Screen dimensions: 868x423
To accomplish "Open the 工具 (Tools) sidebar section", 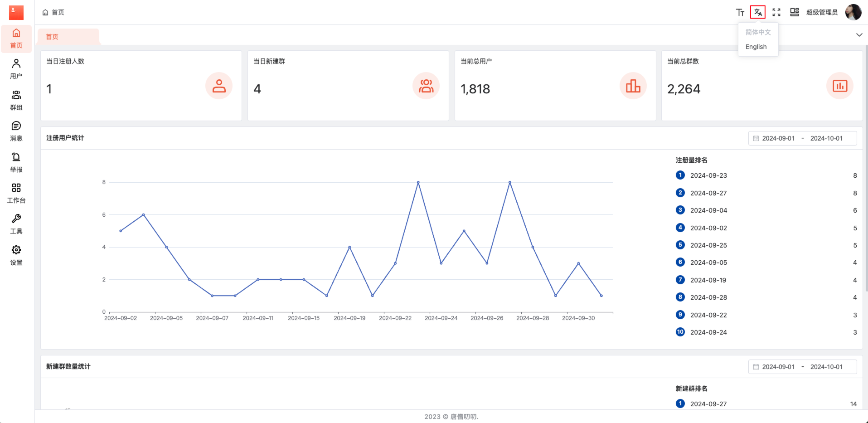I will [16, 224].
